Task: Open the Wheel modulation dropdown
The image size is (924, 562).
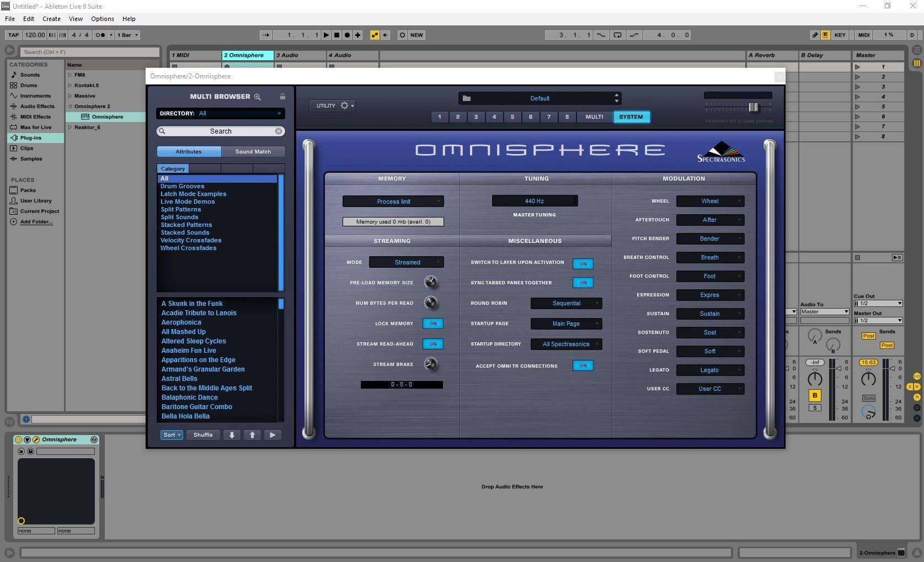Action: tap(710, 201)
